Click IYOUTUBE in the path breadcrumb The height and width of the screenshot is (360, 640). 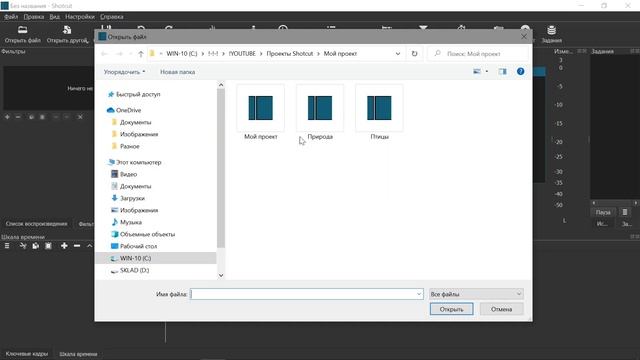coord(242,54)
